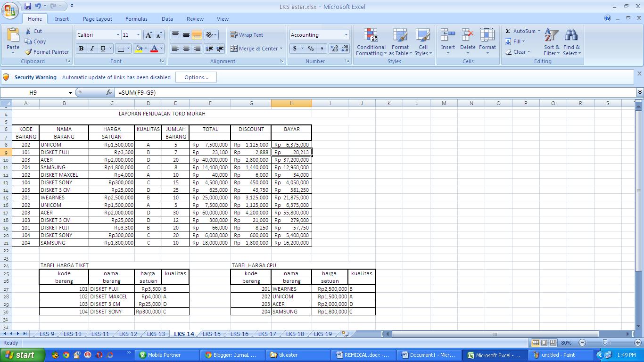The width and height of the screenshot is (644, 362).
Task: Switch to the Insert ribbon tab
Action: pos(62,19)
